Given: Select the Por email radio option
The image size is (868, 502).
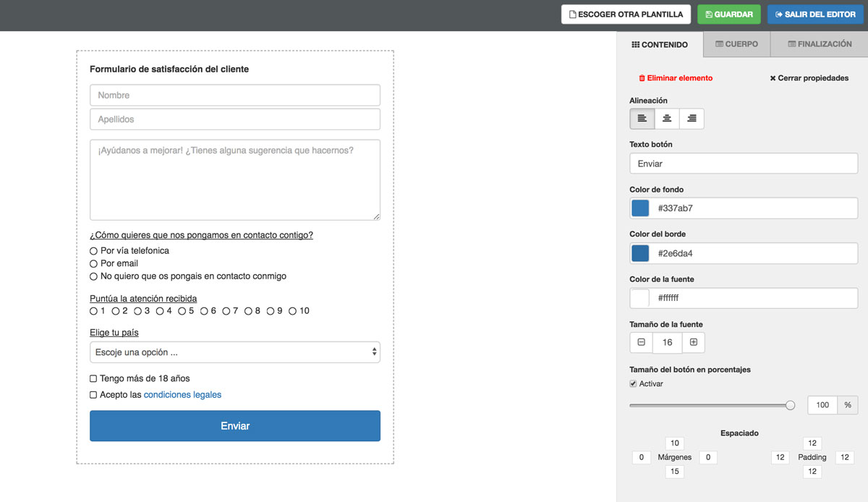Looking at the screenshot, I should coord(93,264).
